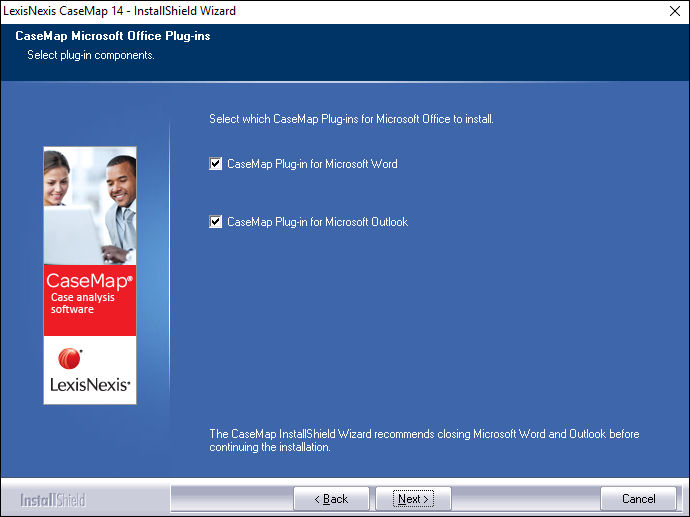
Task: Uncheck CaseMap Plug-in for Microsoft Outlook checkbox
Action: (x=215, y=222)
